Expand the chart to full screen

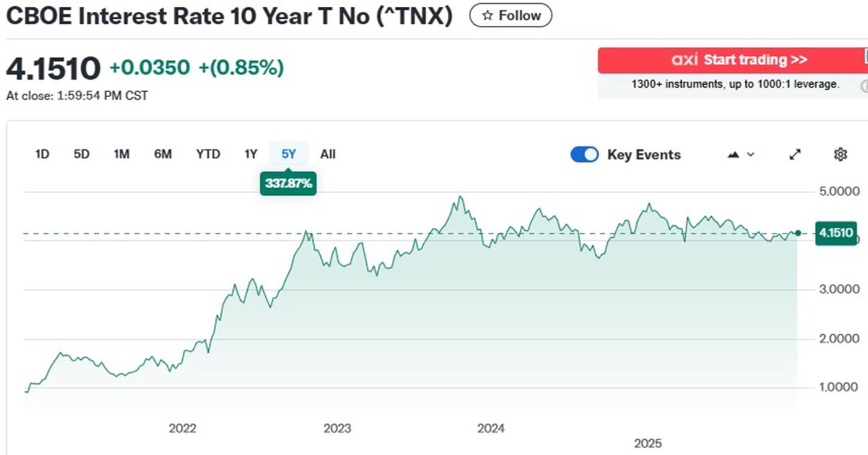coord(795,155)
